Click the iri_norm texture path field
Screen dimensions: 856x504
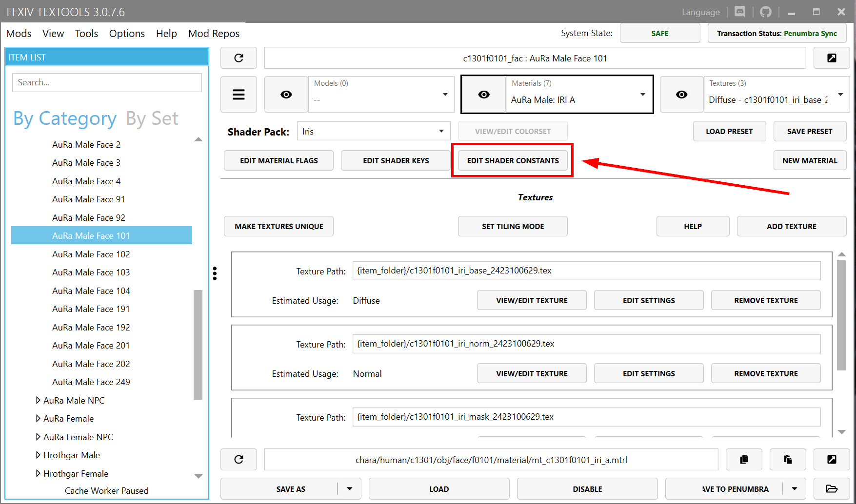[x=586, y=344]
